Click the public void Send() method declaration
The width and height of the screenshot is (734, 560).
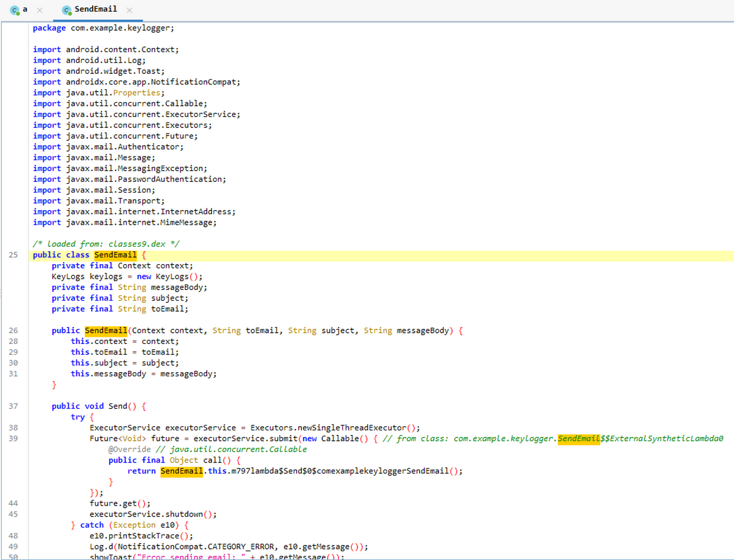99,406
